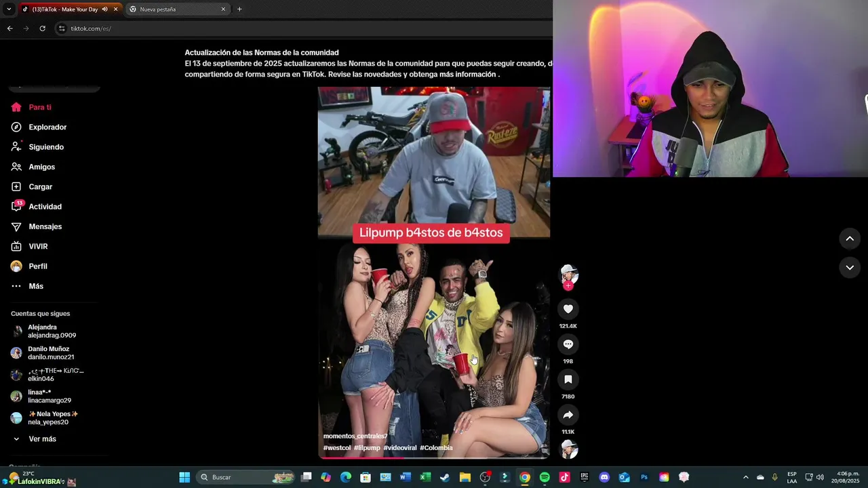Expand Ver más followed accounts
Image resolution: width=868 pixels, height=488 pixels.
pos(34,439)
